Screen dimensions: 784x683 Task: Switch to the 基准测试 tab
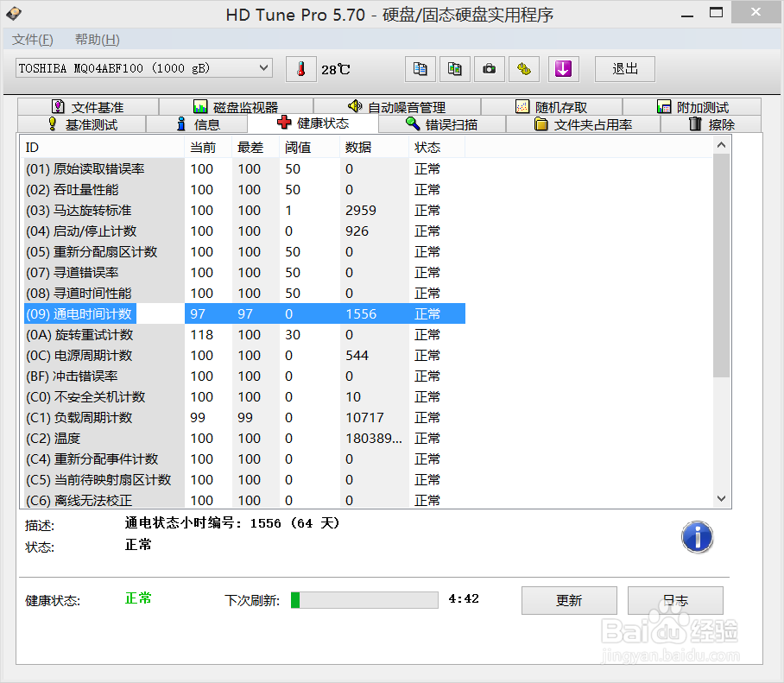pyautogui.click(x=82, y=124)
